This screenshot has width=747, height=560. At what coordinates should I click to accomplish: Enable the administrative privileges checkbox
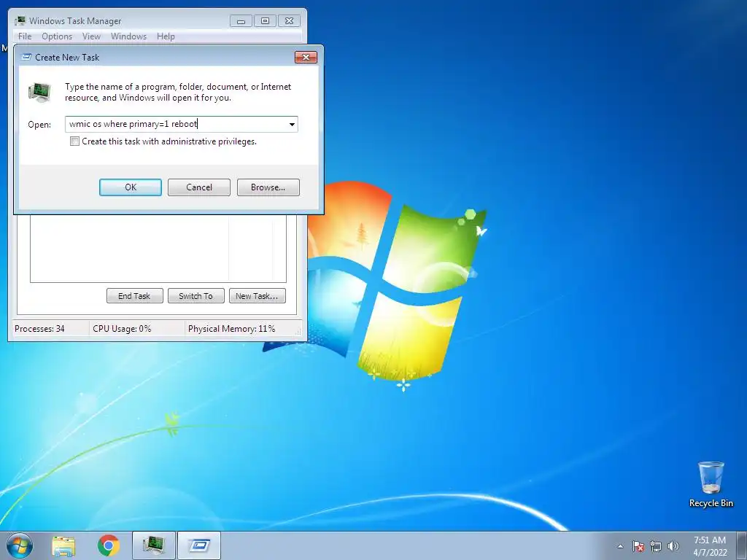(75, 141)
